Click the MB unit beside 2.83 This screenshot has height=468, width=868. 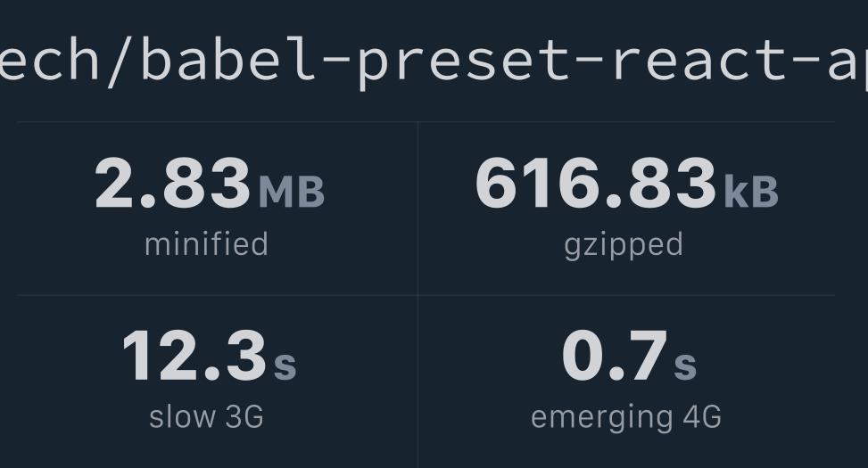292,192
